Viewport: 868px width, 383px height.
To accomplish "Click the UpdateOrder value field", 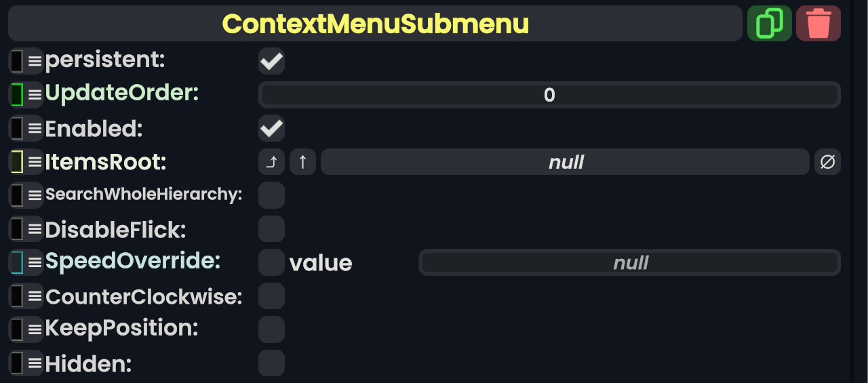I will click(549, 95).
